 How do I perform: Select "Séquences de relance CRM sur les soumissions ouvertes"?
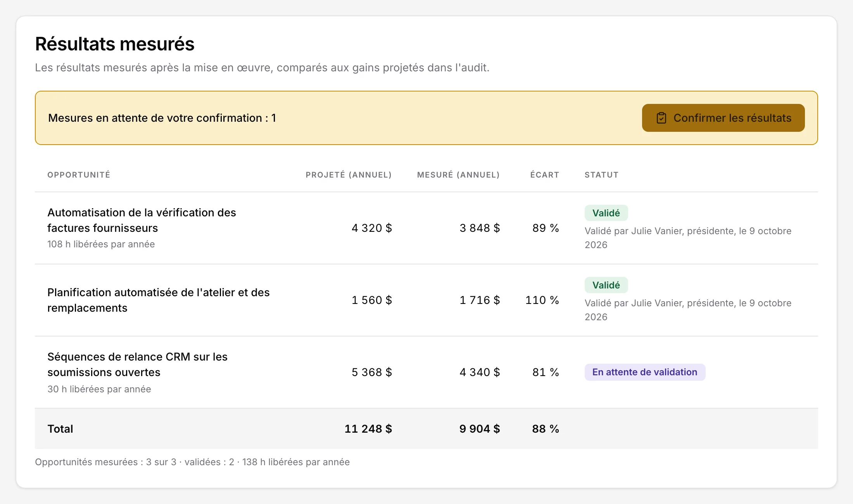137,364
